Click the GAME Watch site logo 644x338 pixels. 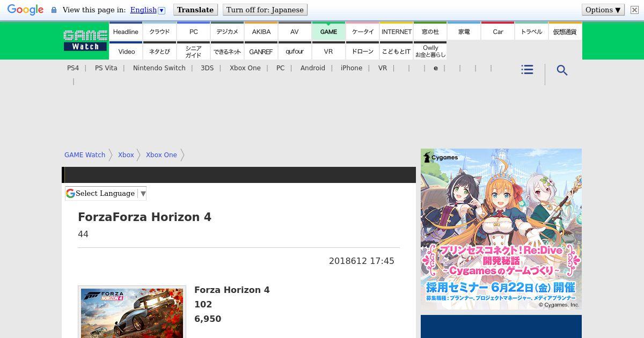tap(85, 41)
